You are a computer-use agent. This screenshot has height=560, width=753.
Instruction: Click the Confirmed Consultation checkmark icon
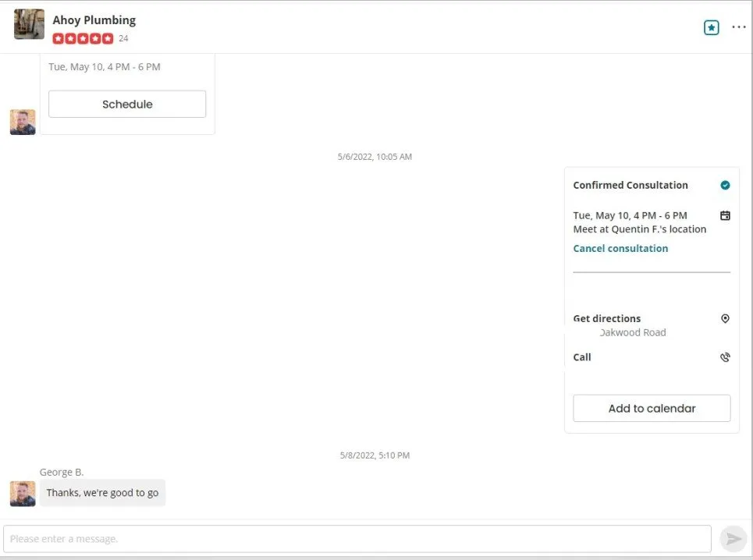[725, 185]
